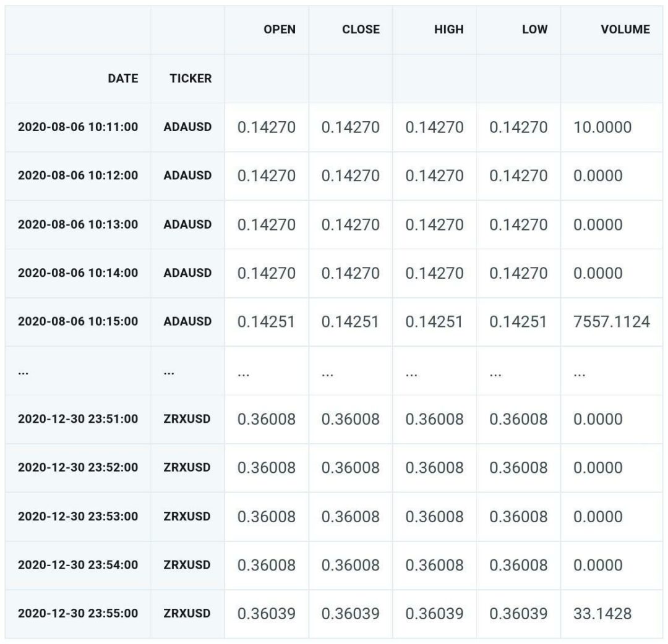The width and height of the screenshot is (668, 644).
Task: Select the HIGH column header
Action: point(448,30)
